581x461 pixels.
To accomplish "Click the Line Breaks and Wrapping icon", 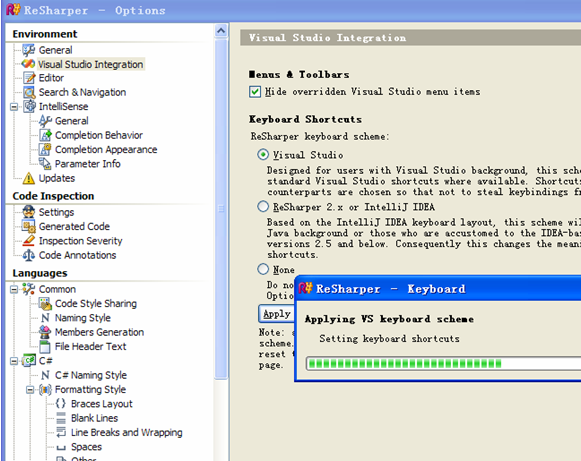I will (61, 432).
